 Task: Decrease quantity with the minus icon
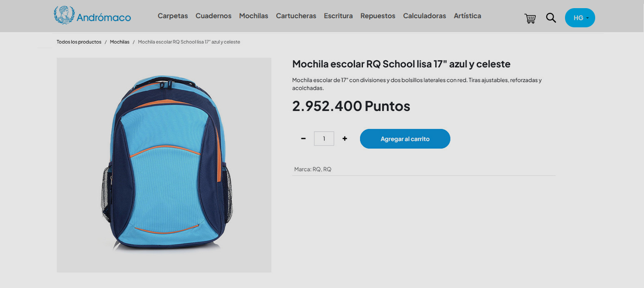(x=303, y=138)
